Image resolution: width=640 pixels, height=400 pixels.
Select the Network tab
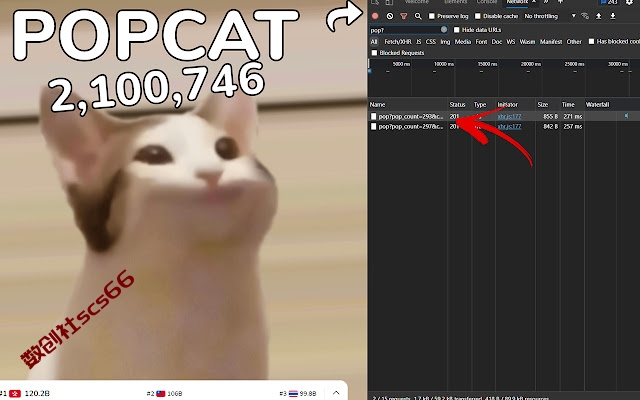517,2
